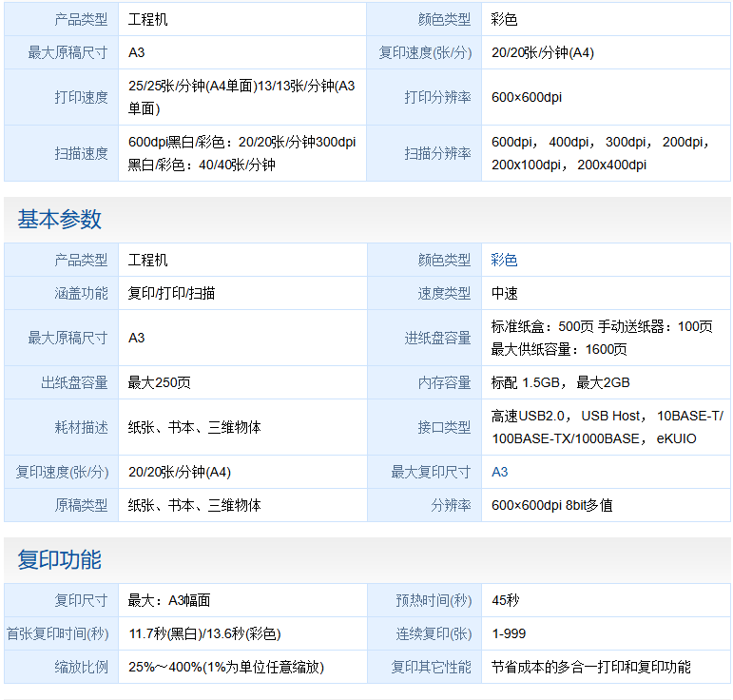Screen dimensions: 733x700
Task: Open the blue 彩色 link in 基本参数
Action: click(504, 260)
